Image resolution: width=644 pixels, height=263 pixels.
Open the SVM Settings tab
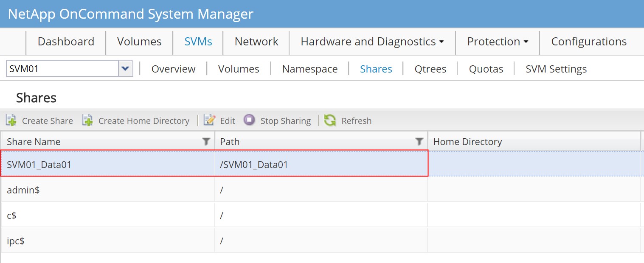click(556, 69)
